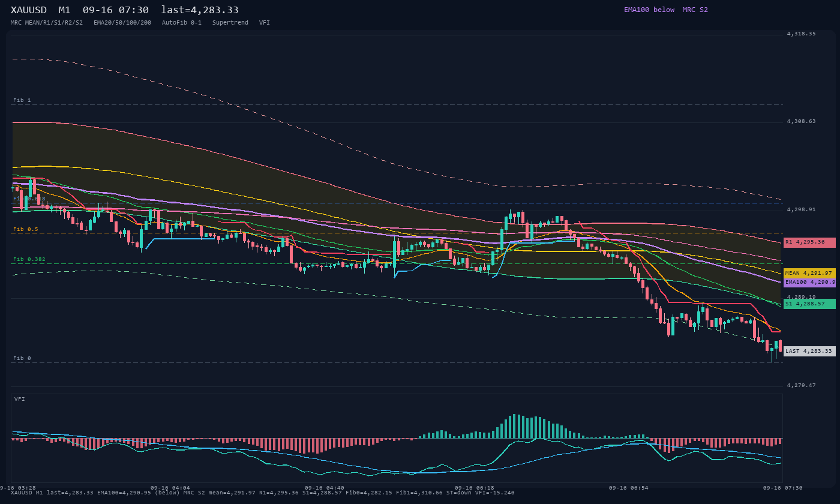Click the Fib 1 level label
Image resolution: width=840 pixels, height=504 pixels.
click(22, 100)
